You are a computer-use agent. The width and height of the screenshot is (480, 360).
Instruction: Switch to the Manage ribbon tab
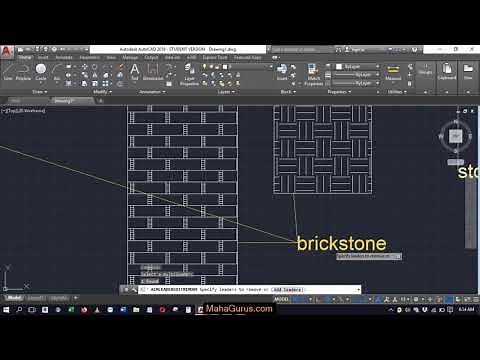coord(130,58)
